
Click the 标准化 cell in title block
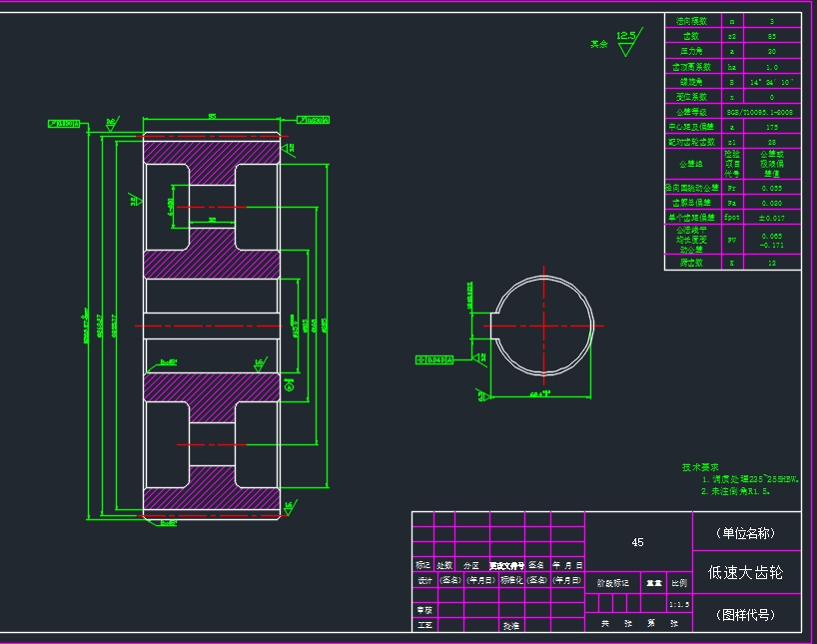[x=511, y=580]
